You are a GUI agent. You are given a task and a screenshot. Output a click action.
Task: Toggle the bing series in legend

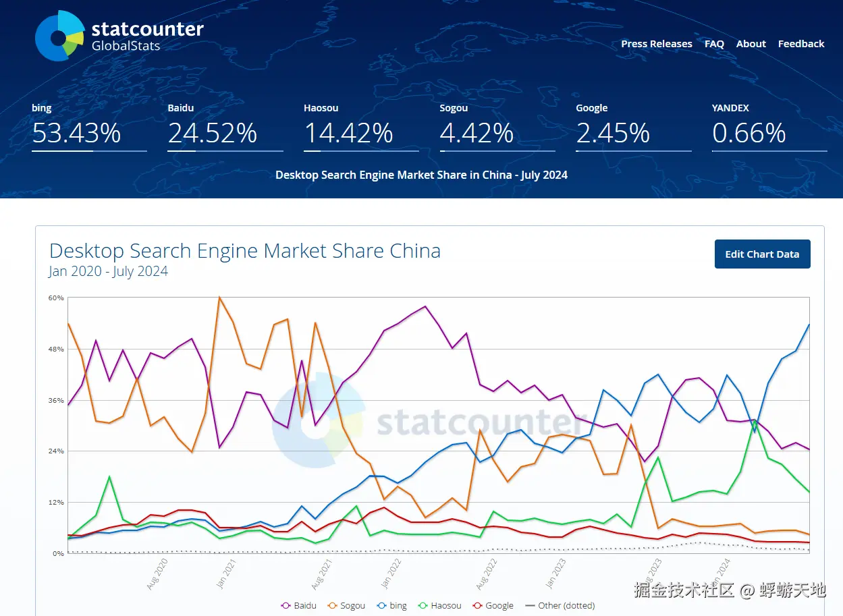(x=392, y=605)
